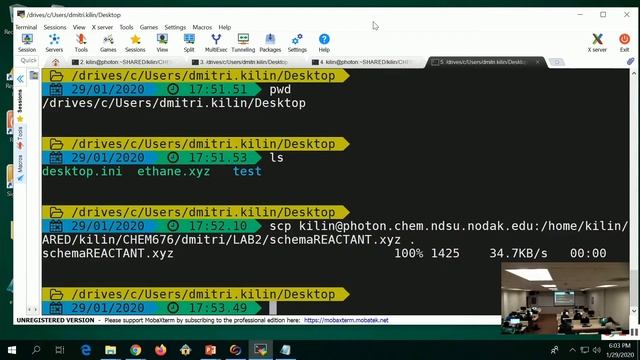Switch to the home tab with house icon

point(56,62)
